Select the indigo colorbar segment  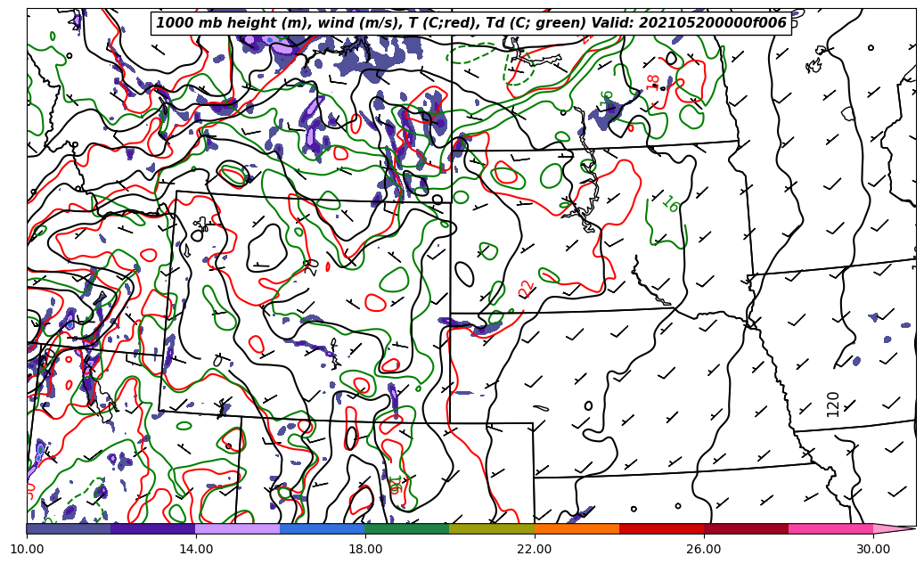click(x=152, y=528)
